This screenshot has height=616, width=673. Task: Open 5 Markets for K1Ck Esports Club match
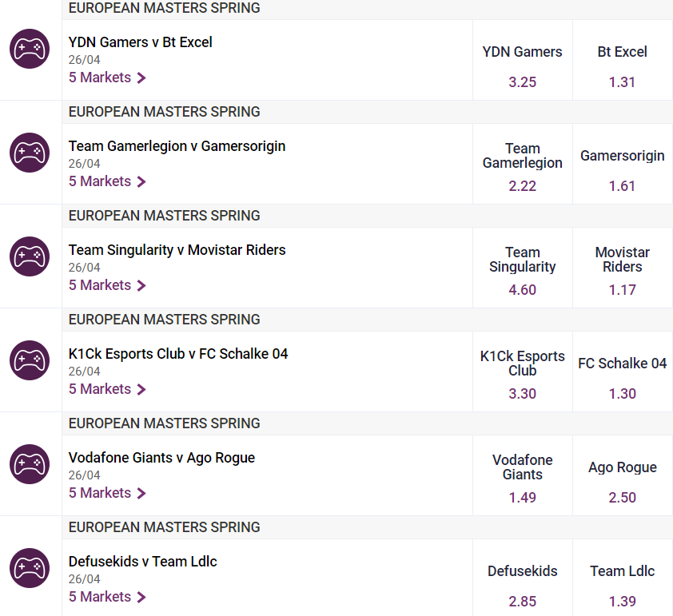click(x=107, y=389)
